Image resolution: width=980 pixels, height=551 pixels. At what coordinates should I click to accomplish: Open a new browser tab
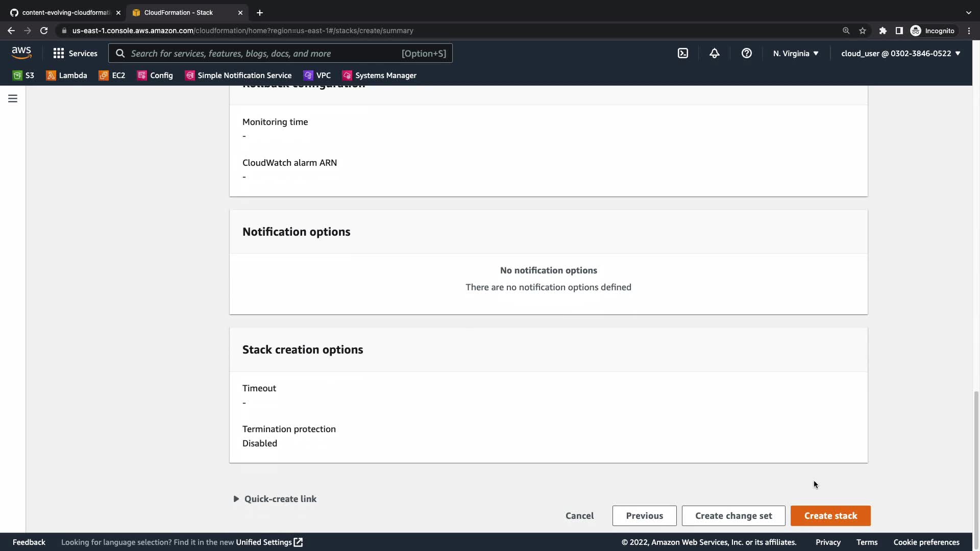coord(260,13)
